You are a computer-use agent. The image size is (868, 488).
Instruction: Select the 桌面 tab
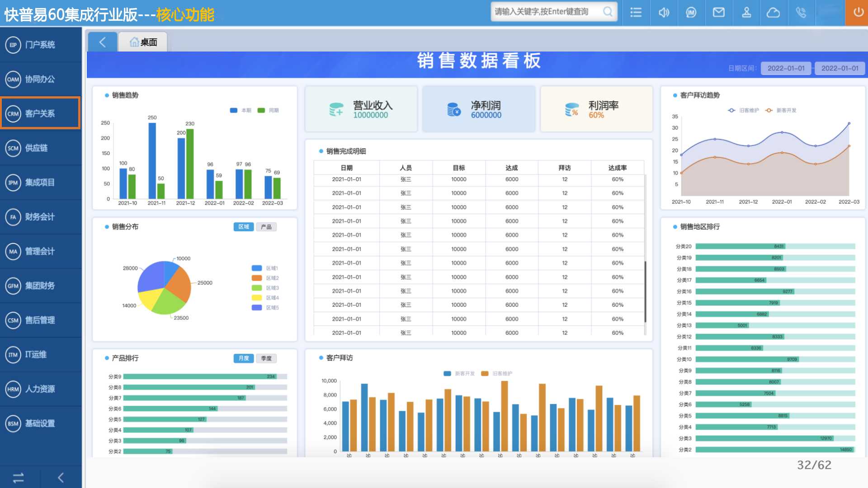tap(143, 42)
